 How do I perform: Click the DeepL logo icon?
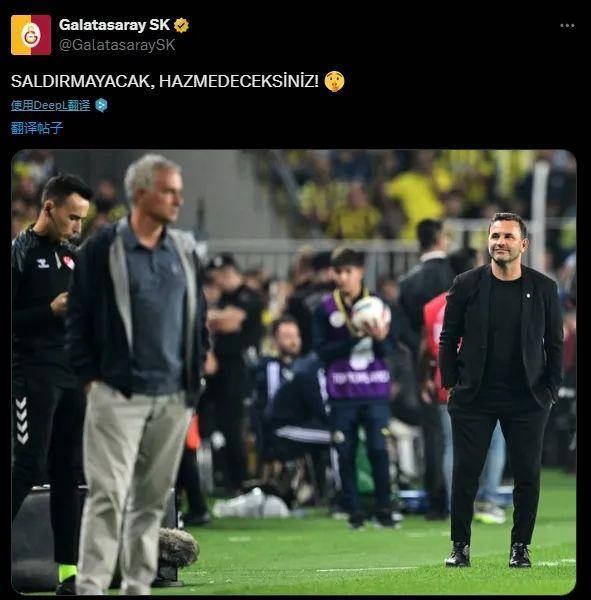(101, 105)
